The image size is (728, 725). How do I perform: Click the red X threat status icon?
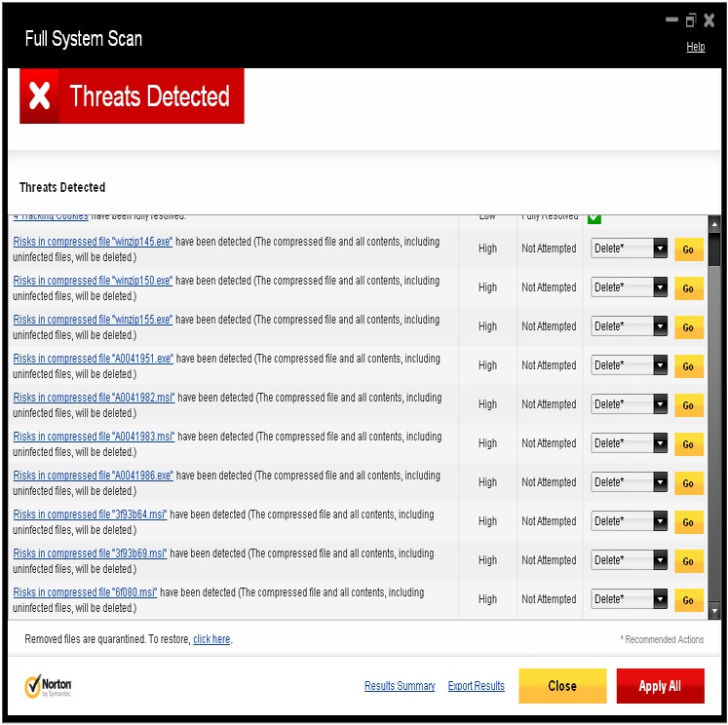[39, 96]
